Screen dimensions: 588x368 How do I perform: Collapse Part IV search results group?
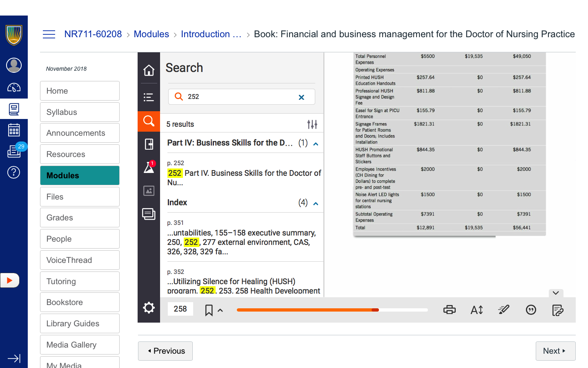click(x=316, y=144)
